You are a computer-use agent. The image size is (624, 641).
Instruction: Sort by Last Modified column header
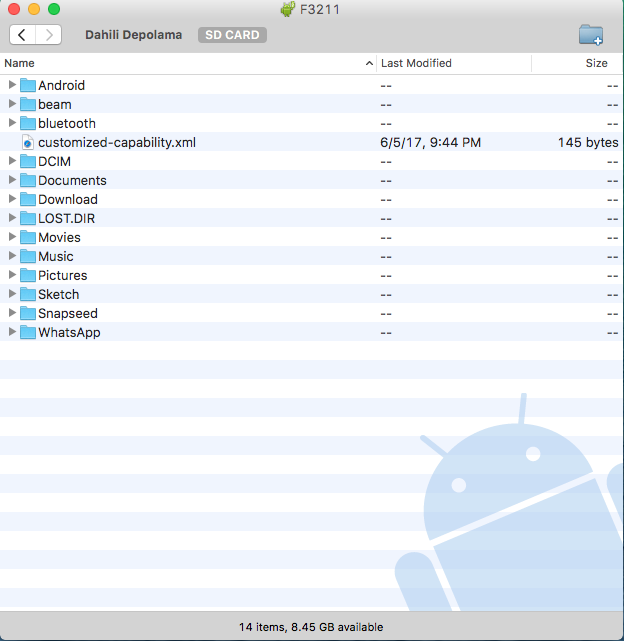[416, 63]
